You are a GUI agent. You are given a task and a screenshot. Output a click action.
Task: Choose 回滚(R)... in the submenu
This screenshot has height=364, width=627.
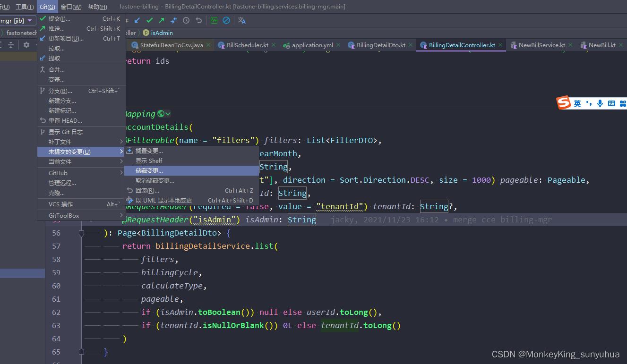(x=191, y=191)
